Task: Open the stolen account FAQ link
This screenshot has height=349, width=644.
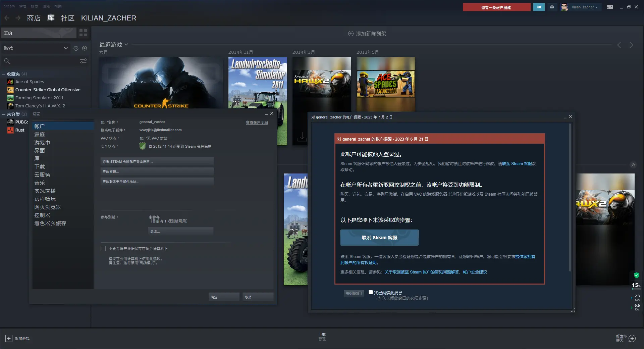Action: 422,272
